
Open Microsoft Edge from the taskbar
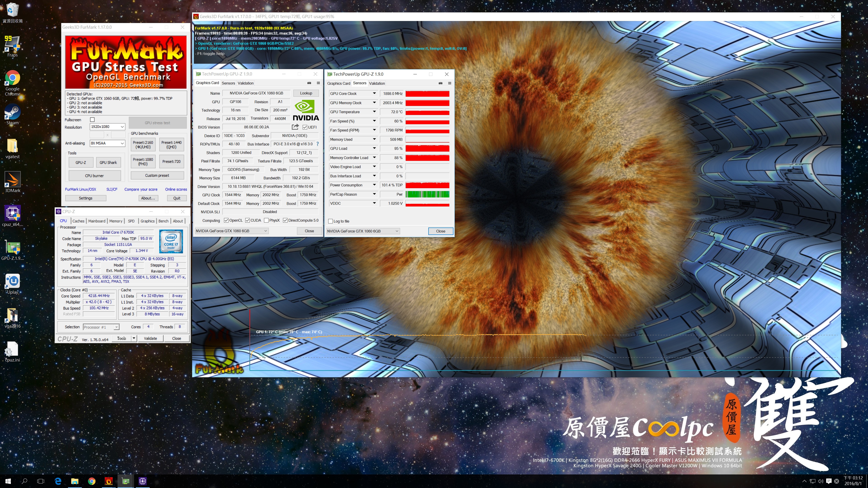58,481
